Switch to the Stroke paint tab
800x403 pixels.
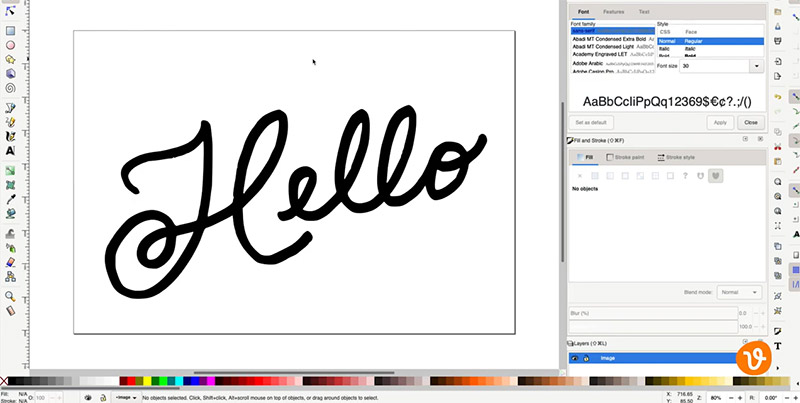point(625,158)
